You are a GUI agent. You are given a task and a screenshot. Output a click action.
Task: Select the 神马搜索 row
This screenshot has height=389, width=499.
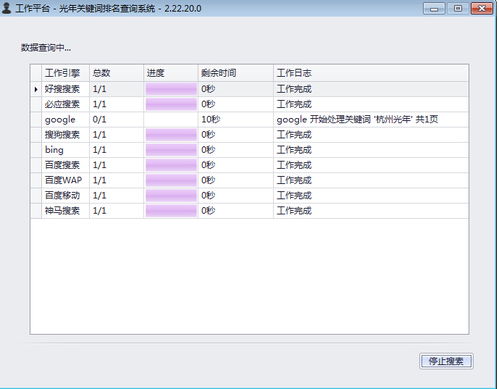pyautogui.click(x=249, y=211)
